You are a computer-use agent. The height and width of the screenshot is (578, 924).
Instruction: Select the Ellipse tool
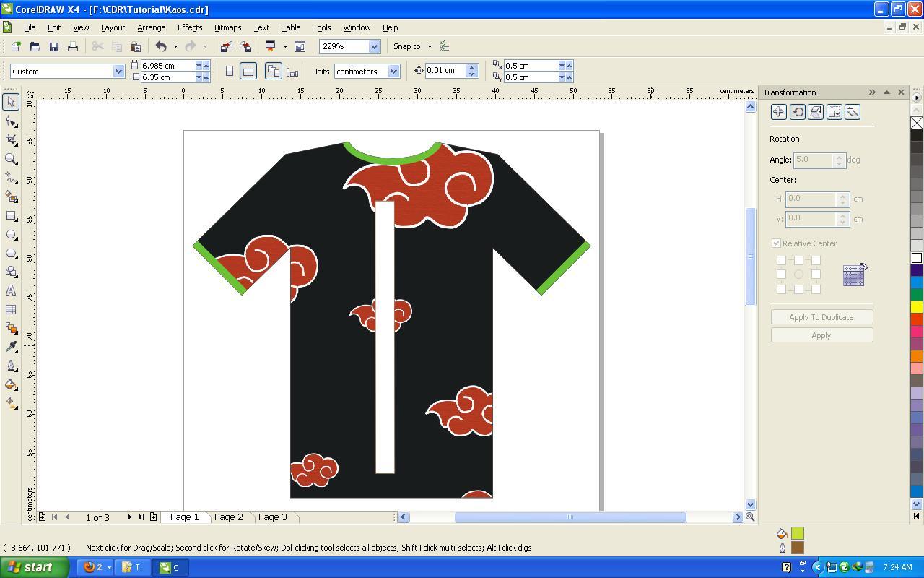11,234
